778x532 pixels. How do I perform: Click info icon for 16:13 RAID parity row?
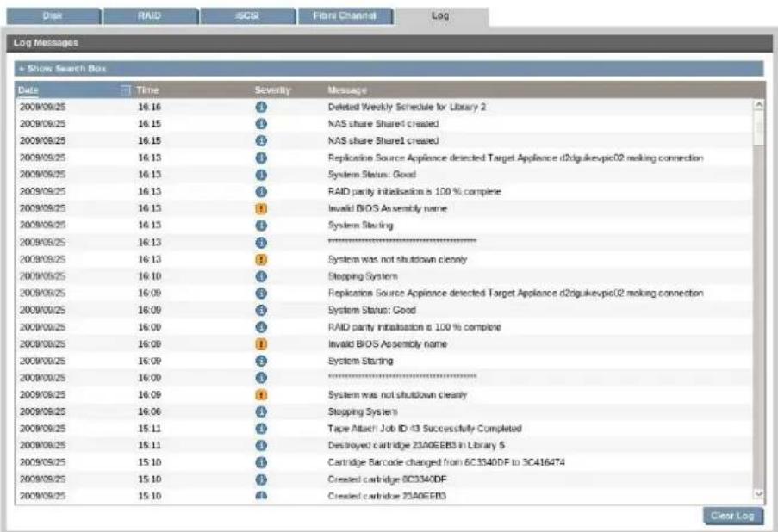click(261, 192)
